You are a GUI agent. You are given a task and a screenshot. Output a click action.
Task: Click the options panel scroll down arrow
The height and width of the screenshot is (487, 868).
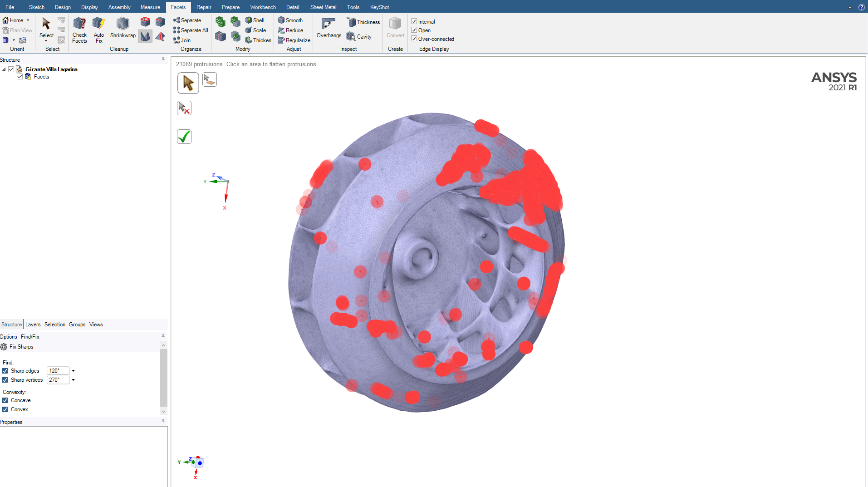pos(163,412)
